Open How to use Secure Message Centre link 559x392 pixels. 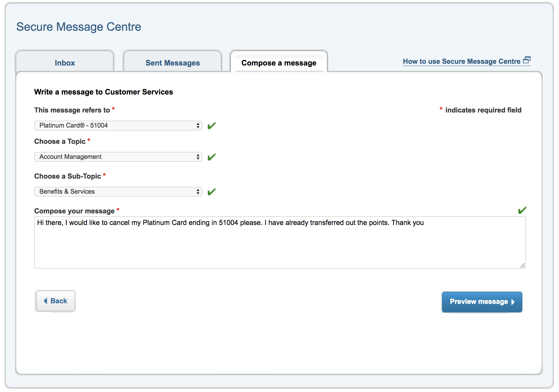pos(461,61)
